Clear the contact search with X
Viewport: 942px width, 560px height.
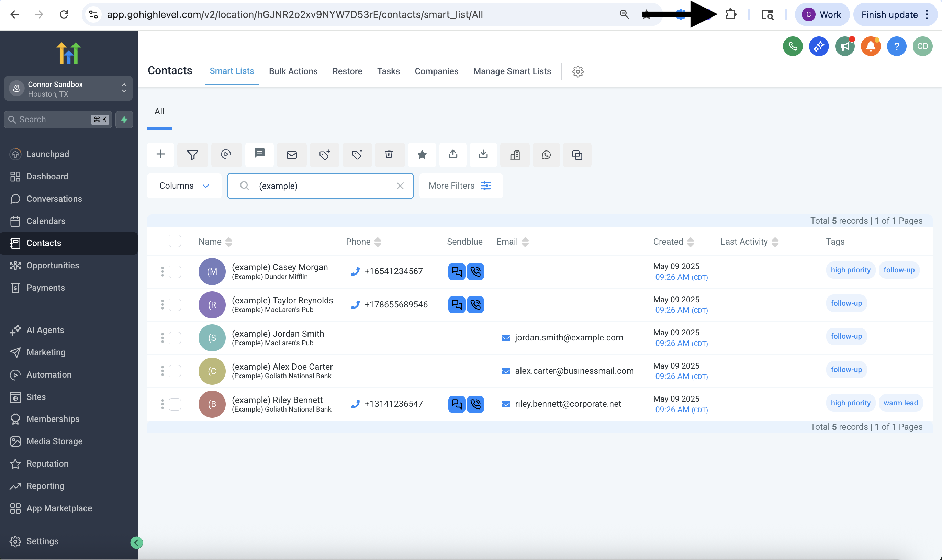point(400,186)
